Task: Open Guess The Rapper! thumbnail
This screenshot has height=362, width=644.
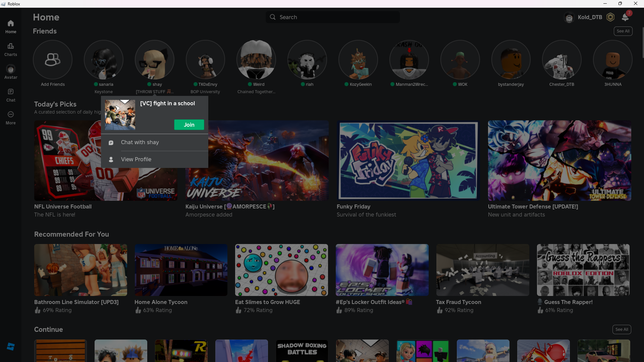Action: (583, 270)
